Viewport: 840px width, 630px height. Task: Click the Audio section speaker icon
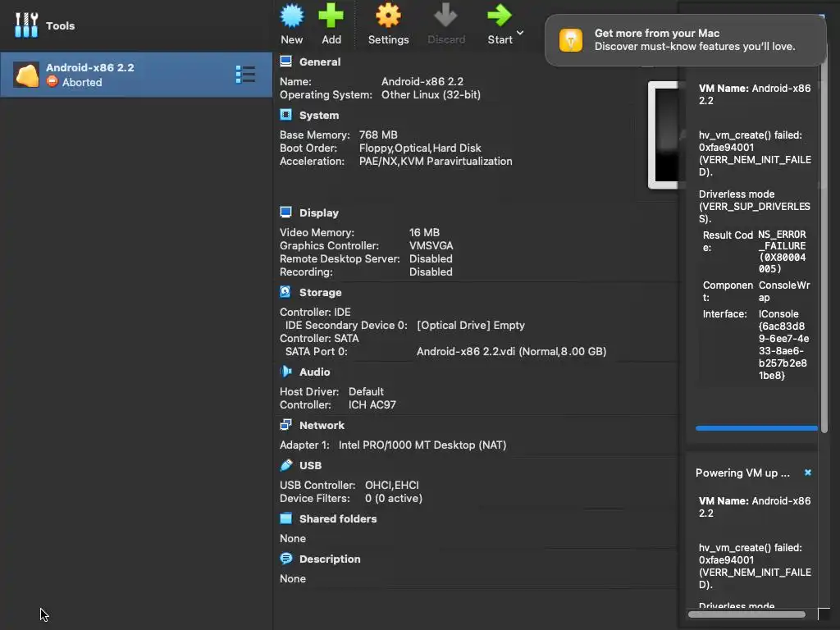[x=285, y=372]
